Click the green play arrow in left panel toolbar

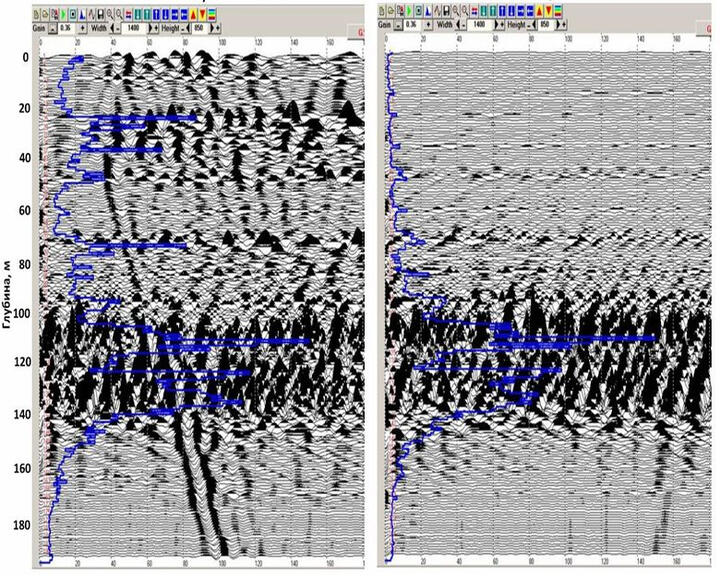(64, 13)
